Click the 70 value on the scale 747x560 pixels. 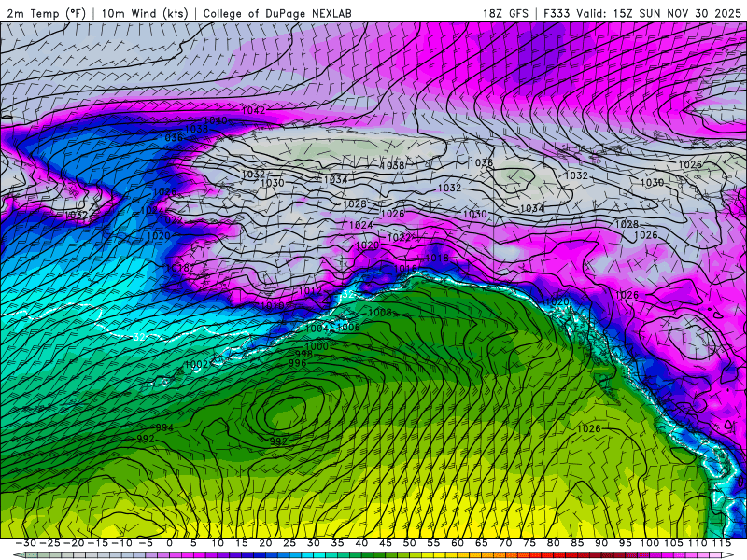[505, 543]
